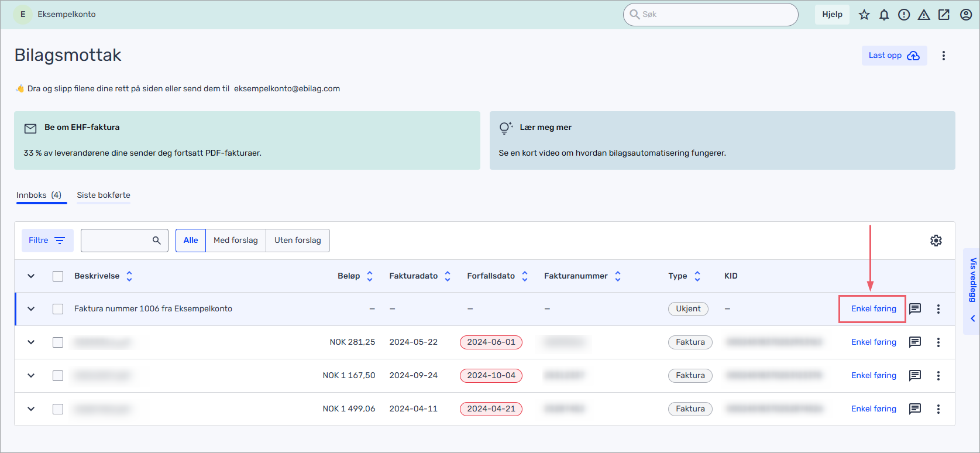Click Enkel føring for Faktura nummer 1006

tap(874, 308)
